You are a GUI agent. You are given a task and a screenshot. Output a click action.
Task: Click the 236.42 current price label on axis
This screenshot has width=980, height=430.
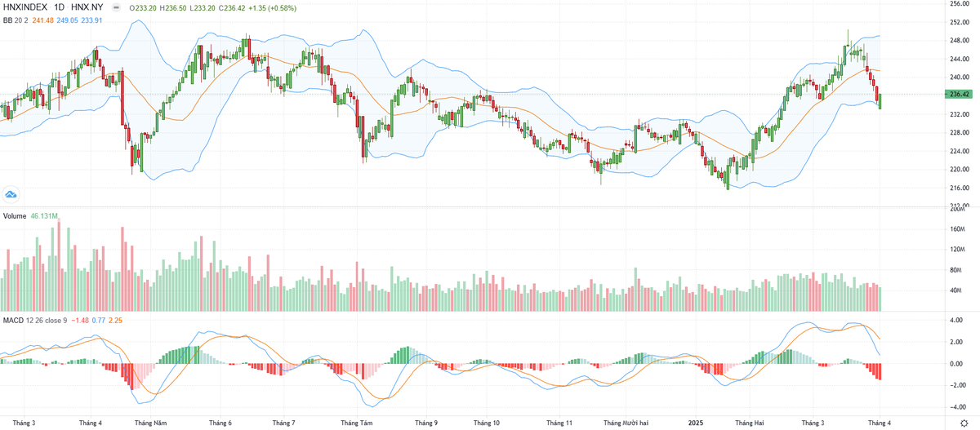(x=959, y=95)
